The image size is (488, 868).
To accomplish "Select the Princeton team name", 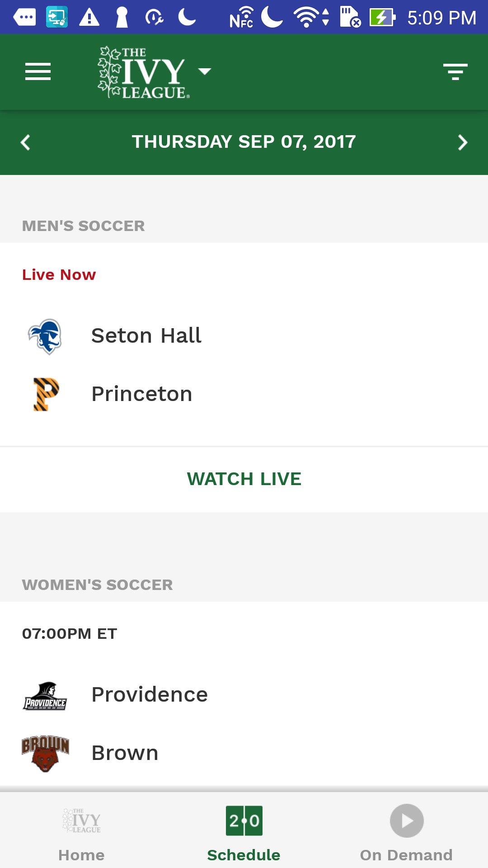I will point(142,394).
